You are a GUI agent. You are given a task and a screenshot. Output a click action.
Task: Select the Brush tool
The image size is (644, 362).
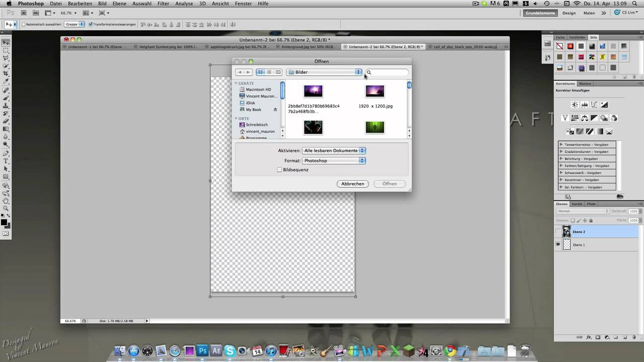[6, 98]
